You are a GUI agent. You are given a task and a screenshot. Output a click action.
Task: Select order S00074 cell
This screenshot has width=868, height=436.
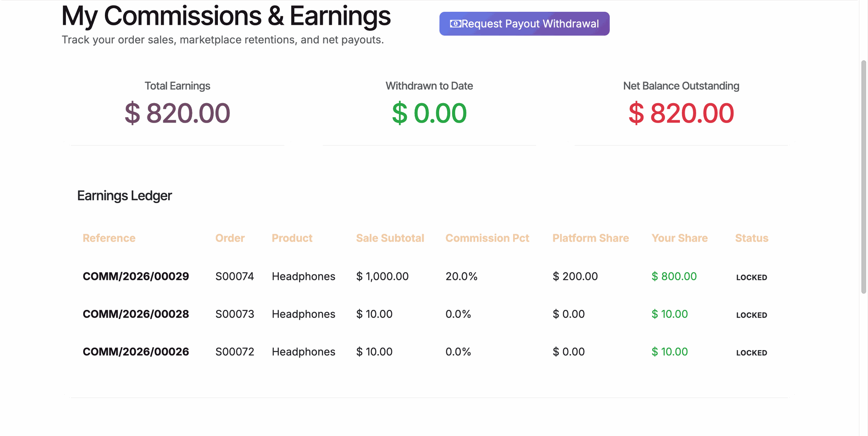tap(235, 276)
